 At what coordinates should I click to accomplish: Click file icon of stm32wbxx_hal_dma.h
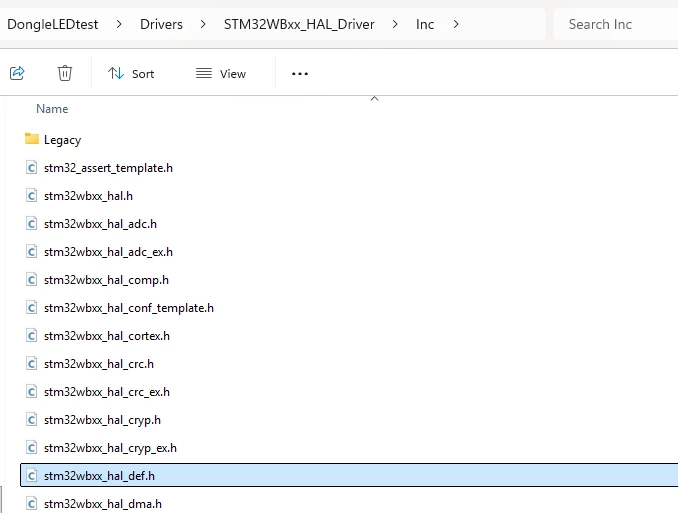(32, 504)
